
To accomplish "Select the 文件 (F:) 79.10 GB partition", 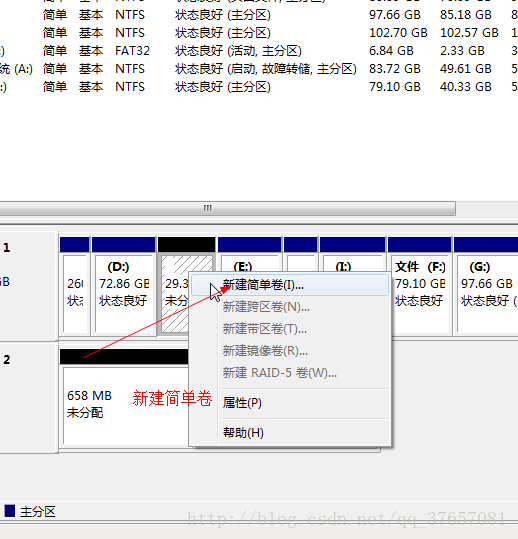I will pyautogui.click(x=420, y=286).
